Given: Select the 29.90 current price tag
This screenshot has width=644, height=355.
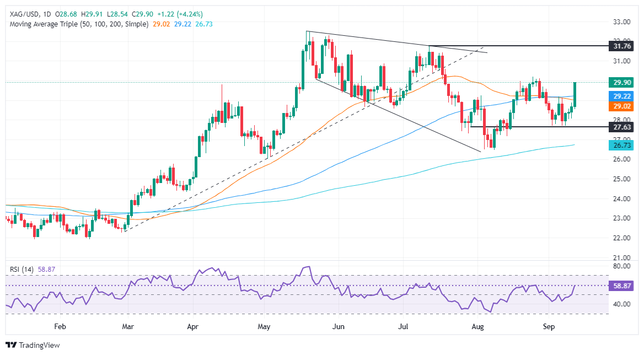Looking at the screenshot, I should pos(621,83).
